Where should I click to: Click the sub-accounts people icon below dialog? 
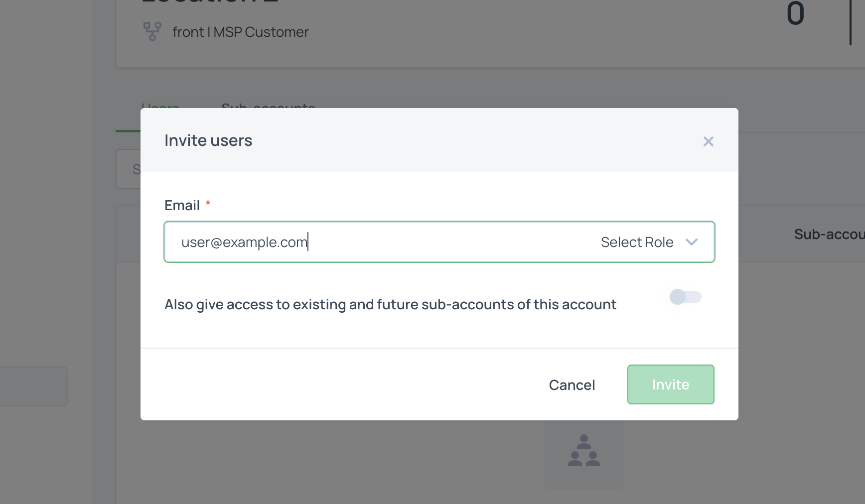coord(583,451)
